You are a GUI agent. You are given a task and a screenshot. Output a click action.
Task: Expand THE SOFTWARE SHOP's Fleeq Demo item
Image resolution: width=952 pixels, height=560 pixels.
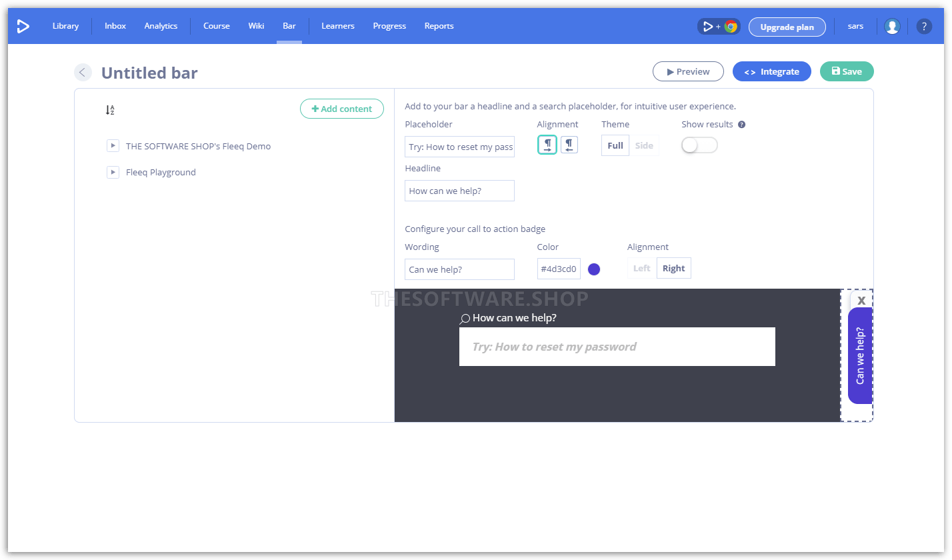[113, 146]
